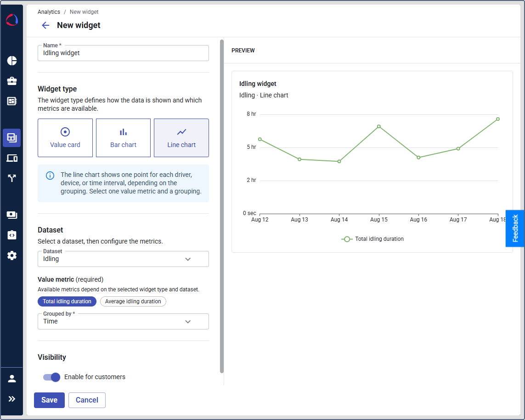Viewport: 525px width, 420px height.
Task: Choose the Value card widget type
Action: coord(65,138)
